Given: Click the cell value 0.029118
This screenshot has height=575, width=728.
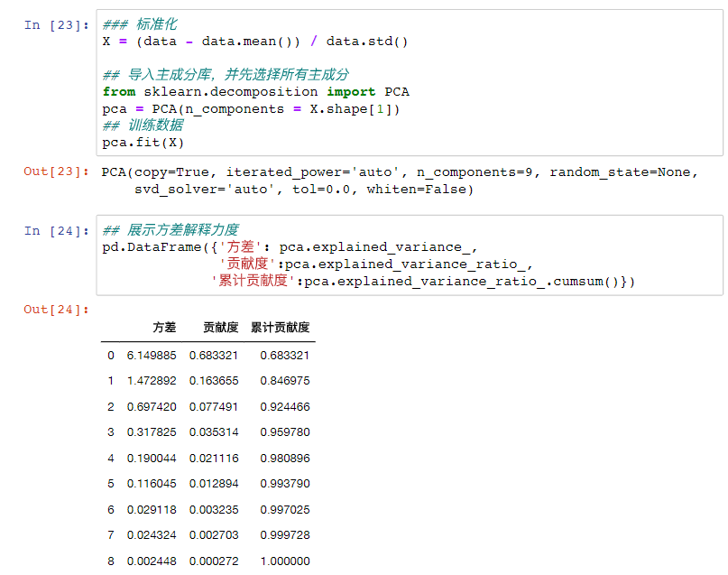Looking at the screenshot, I should 152,510.
